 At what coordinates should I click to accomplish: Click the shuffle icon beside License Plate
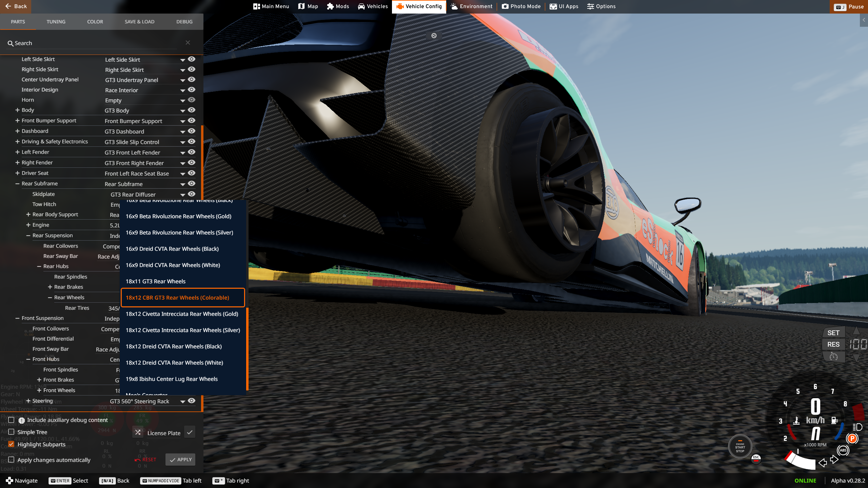(138, 432)
